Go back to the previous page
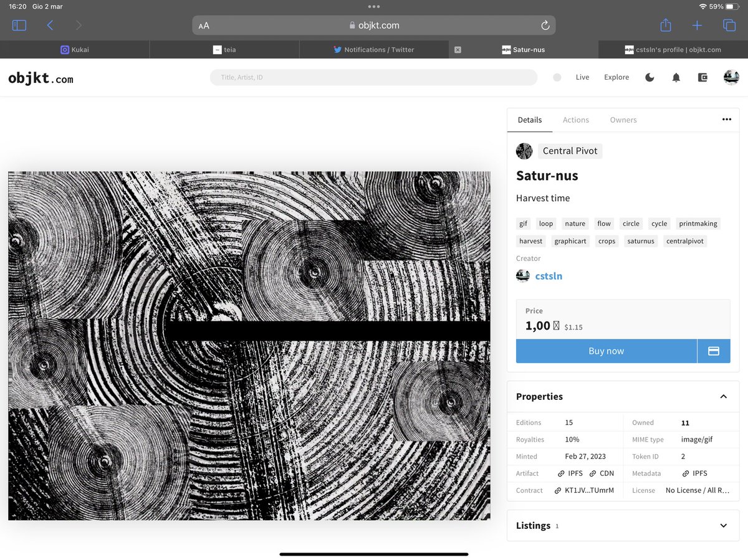Image resolution: width=748 pixels, height=560 pixels. pos(50,26)
